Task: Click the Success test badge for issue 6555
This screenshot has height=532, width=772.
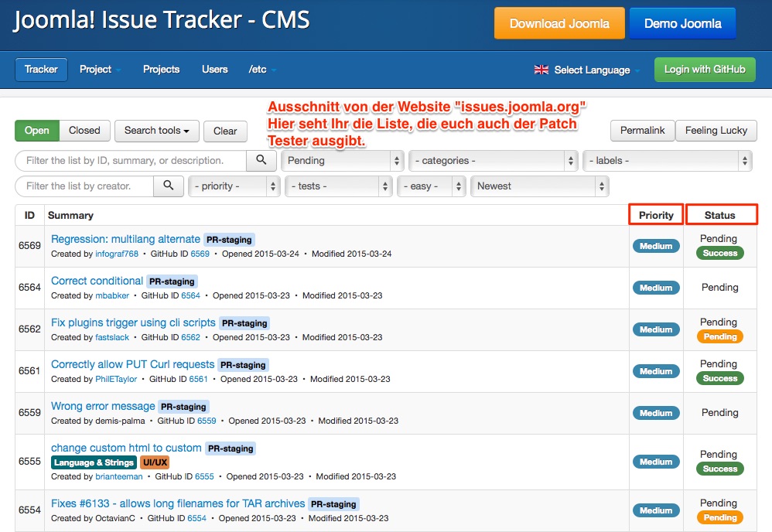Action: pyautogui.click(x=720, y=469)
